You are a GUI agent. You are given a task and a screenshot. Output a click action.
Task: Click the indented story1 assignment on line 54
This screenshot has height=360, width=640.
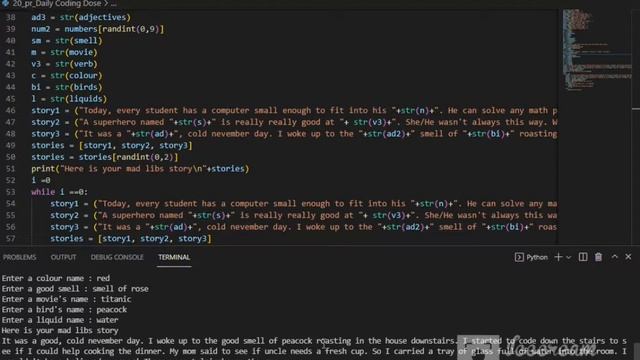(303, 204)
